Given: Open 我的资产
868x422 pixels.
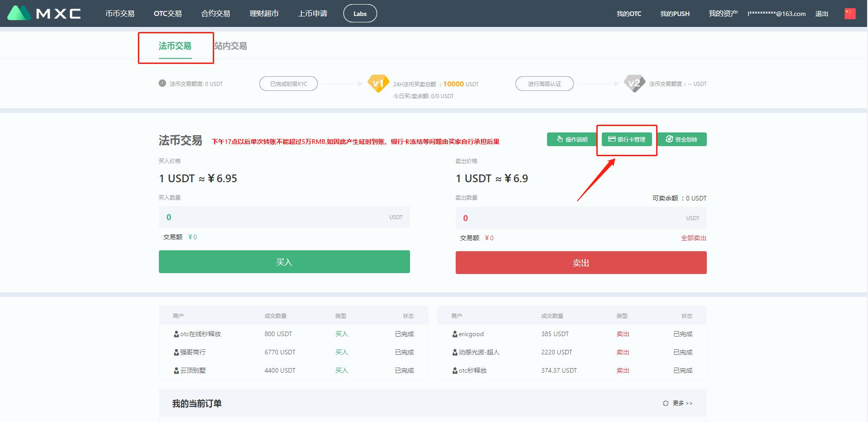Looking at the screenshot, I should (x=723, y=14).
